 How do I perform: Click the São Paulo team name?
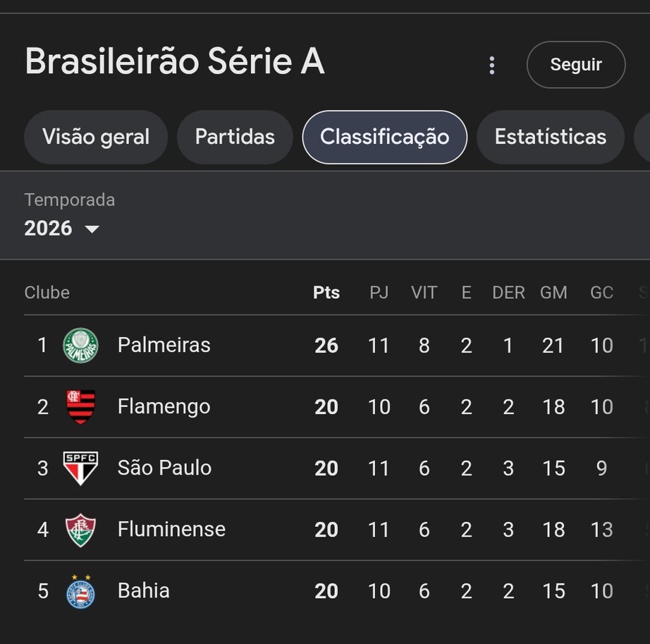pyautogui.click(x=164, y=468)
